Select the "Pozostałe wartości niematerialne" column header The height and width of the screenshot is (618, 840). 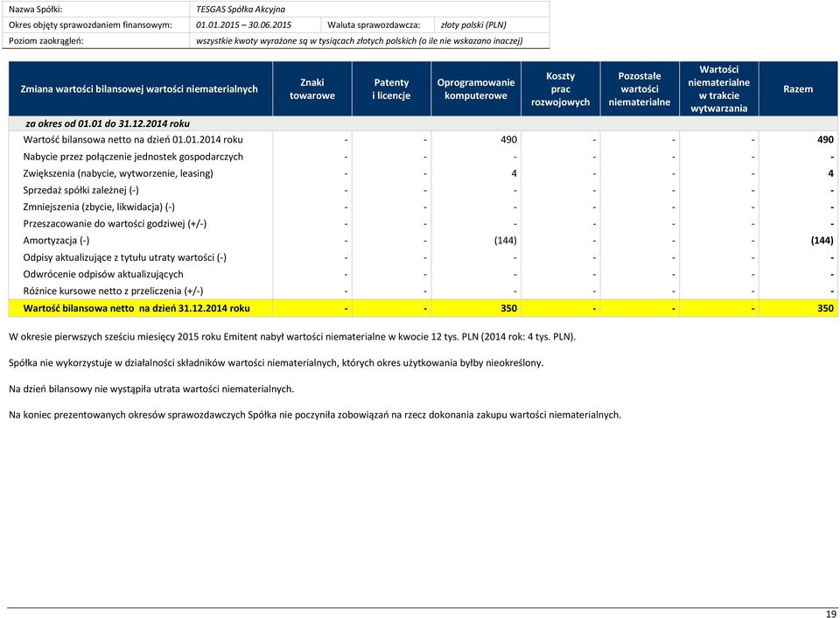tap(640, 89)
